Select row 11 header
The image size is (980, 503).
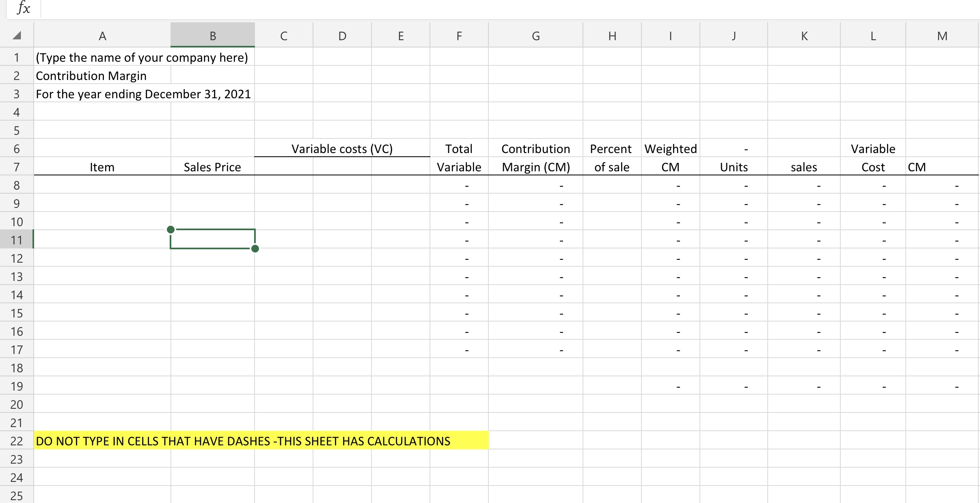tap(17, 240)
